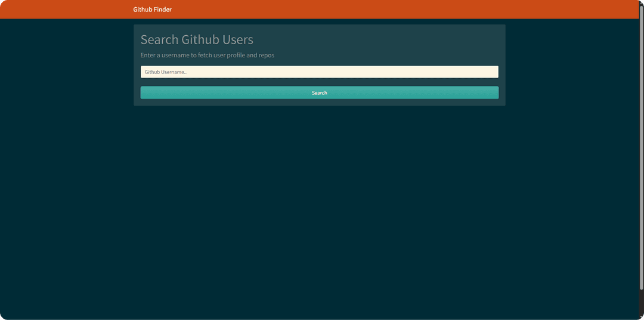The height and width of the screenshot is (320, 644).
Task: Click the Github Finder navbar brand link
Action: [153, 10]
